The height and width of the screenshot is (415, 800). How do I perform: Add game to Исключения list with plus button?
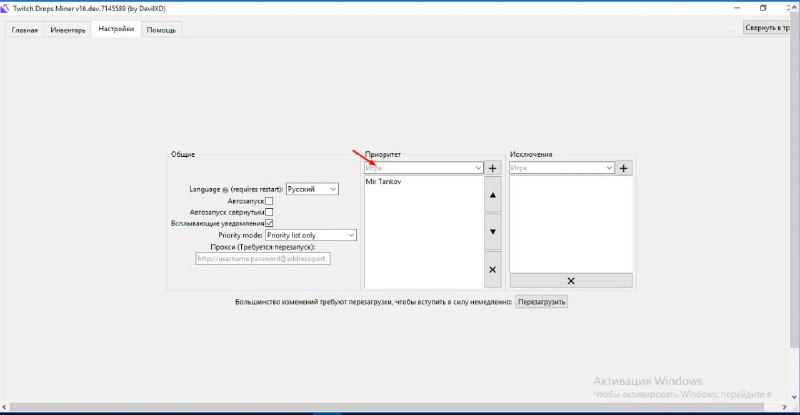[624, 168]
